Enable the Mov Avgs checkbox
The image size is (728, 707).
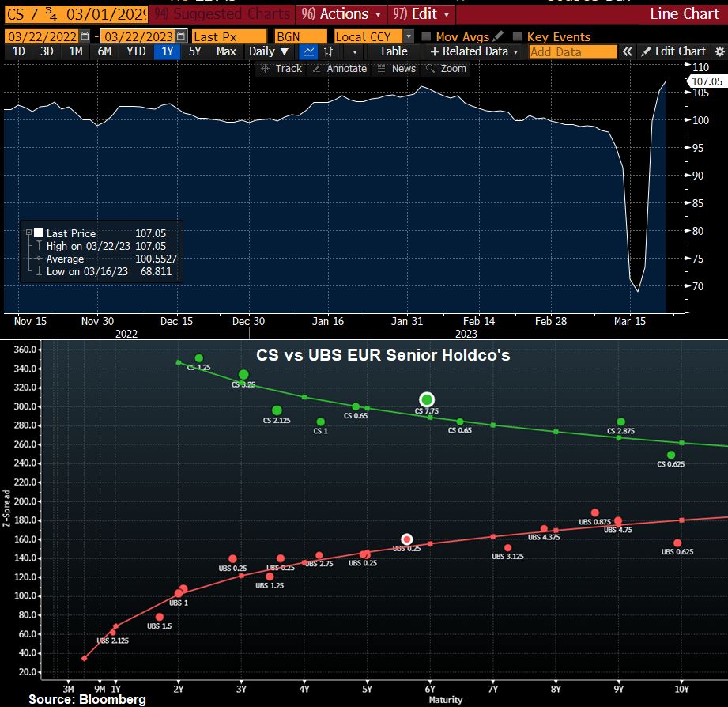427,36
